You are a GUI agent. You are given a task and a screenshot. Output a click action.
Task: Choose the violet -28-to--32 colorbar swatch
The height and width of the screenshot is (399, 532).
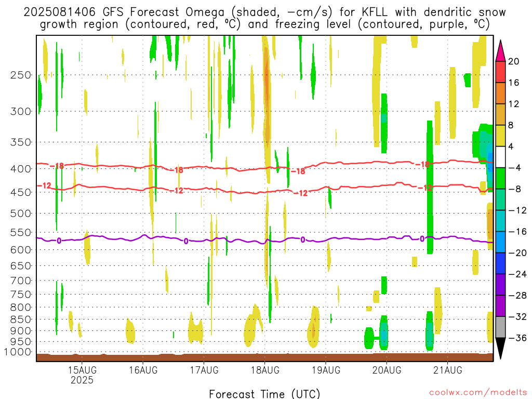[500, 306]
